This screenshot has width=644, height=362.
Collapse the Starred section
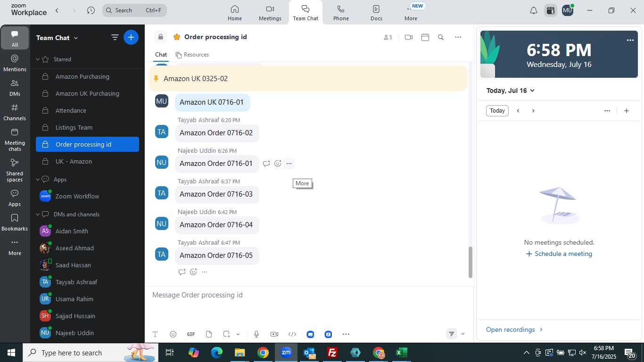[x=39, y=59]
